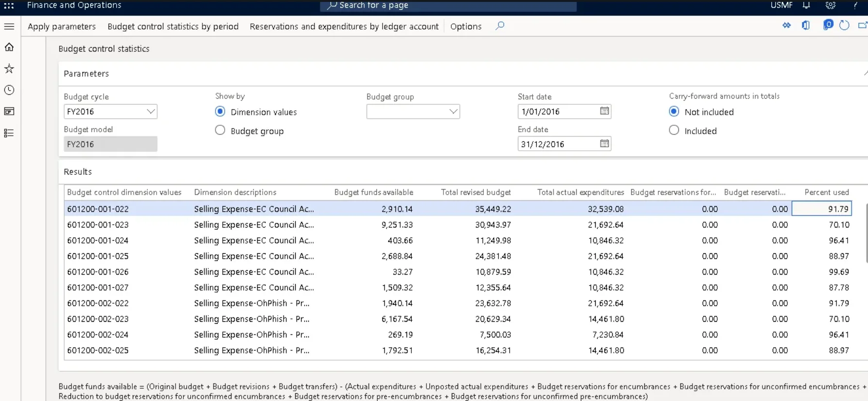Screen dimensions: 868x401
Task: Open the Options menu
Action: 466,26
